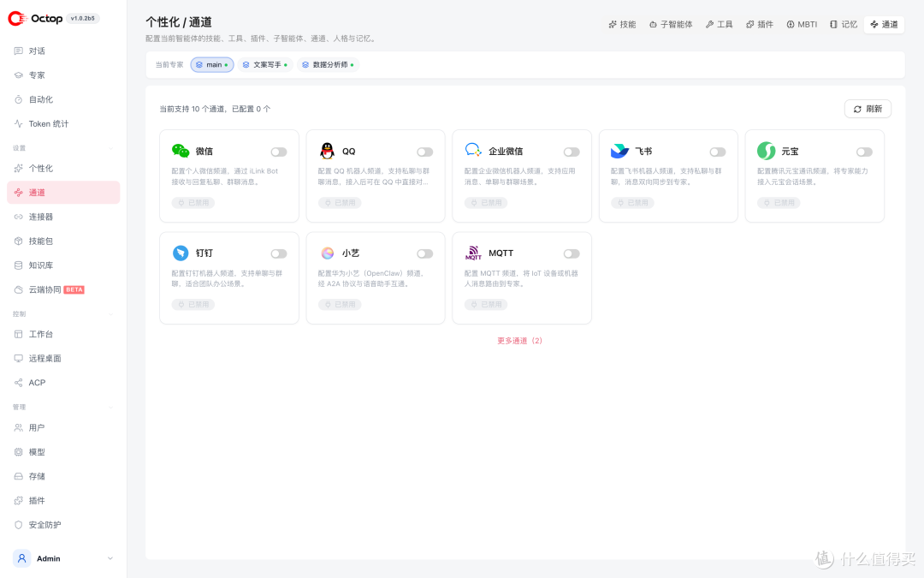
Task: Select the main expert chip
Action: coord(211,65)
